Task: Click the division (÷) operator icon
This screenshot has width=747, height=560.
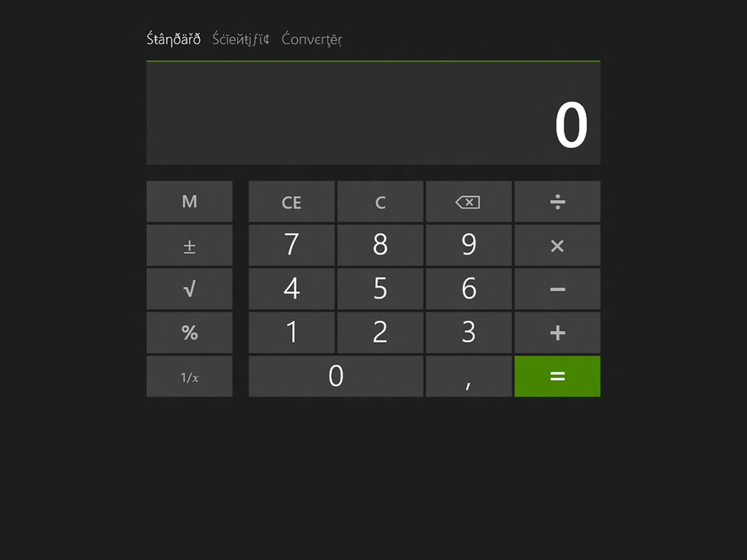Action: pyautogui.click(x=557, y=202)
